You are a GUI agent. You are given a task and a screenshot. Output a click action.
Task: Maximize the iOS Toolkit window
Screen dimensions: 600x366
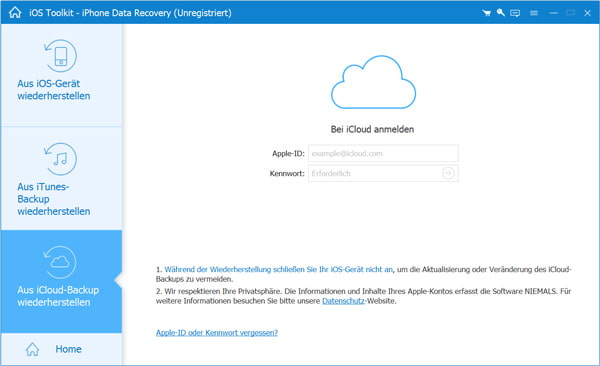tap(570, 13)
